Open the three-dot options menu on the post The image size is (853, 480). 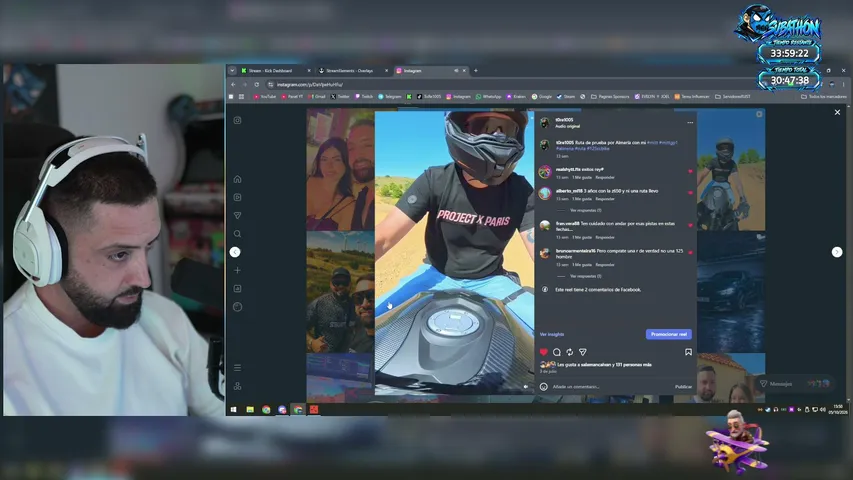690,122
